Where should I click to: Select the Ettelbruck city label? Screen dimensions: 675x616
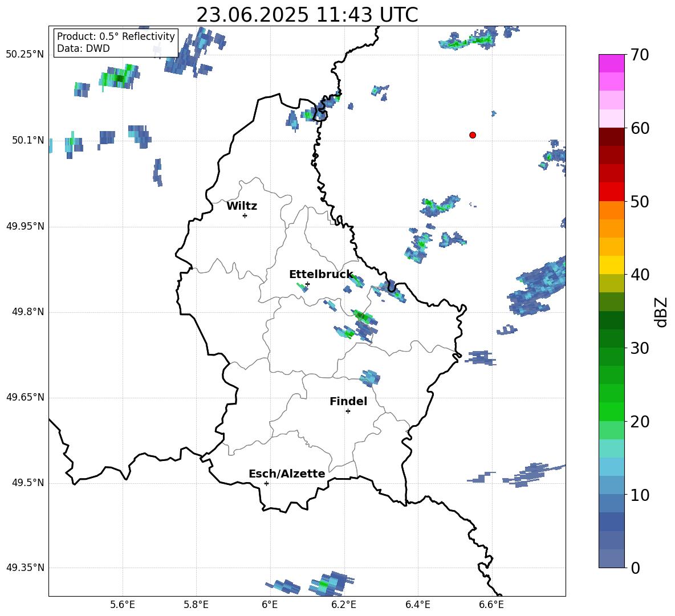(x=321, y=275)
